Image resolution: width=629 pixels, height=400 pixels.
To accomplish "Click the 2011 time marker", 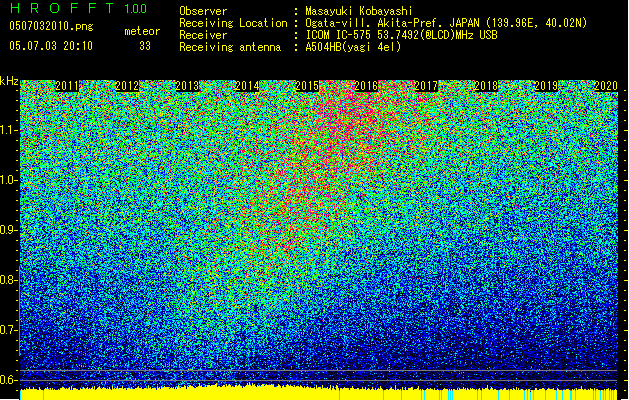I will coord(67,86).
